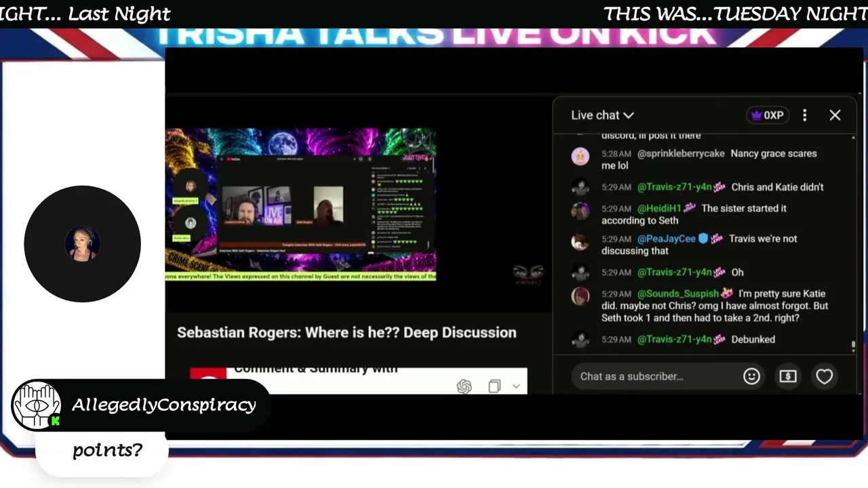868x488 pixels.
Task: Click the message 'Chris and Katie didn't'
Action: 778,187
